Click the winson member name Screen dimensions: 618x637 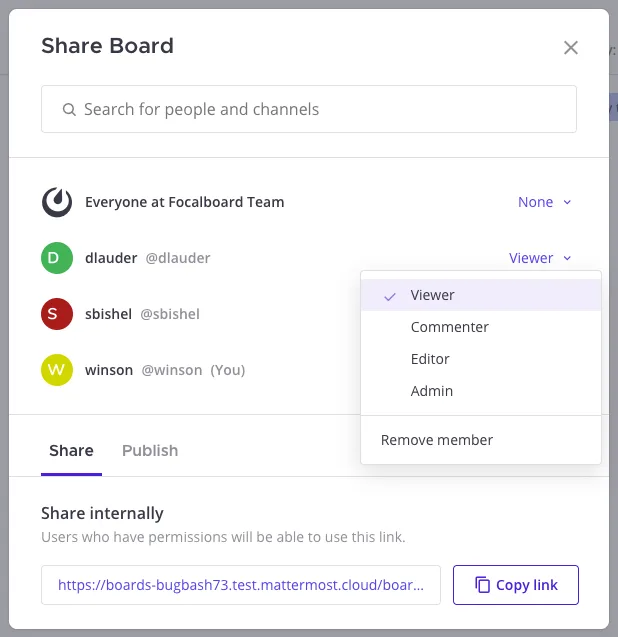[109, 370]
